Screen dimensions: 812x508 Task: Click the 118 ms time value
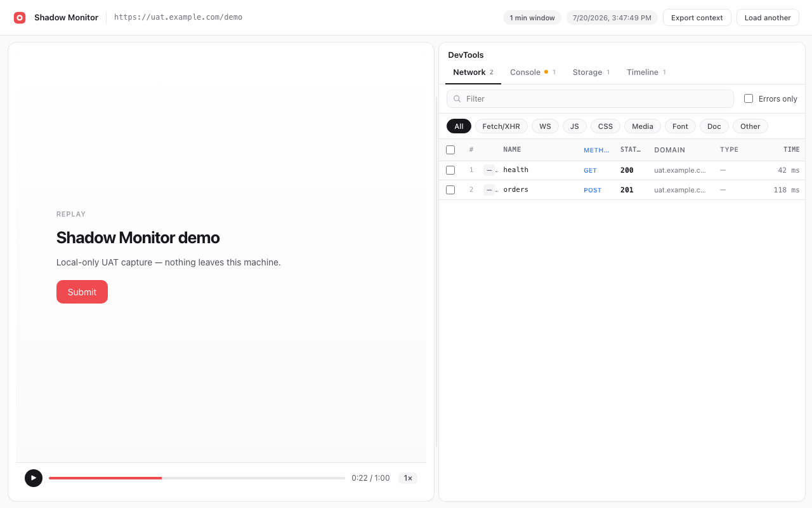(x=787, y=190)
